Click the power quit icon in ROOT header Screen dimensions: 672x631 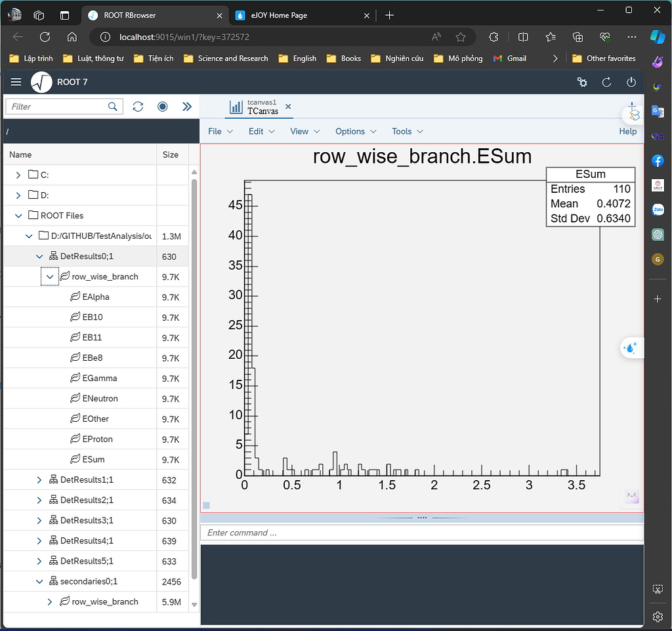tap(631, 82)
